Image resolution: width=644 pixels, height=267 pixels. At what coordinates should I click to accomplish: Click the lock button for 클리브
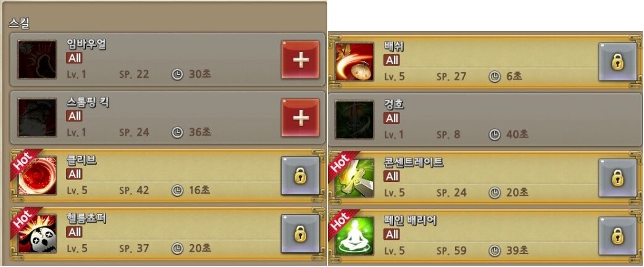300,176
